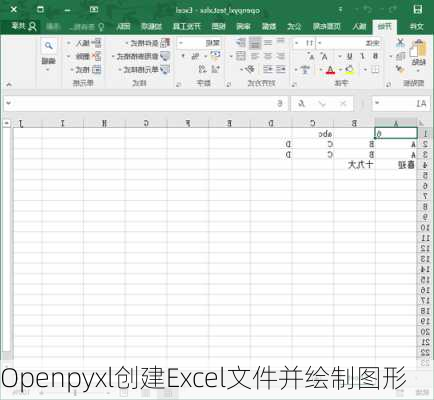Viewport: 434px width, 400px height.
Task: Toggle Bold (B) formatting
Action: (x=375, y=56)
